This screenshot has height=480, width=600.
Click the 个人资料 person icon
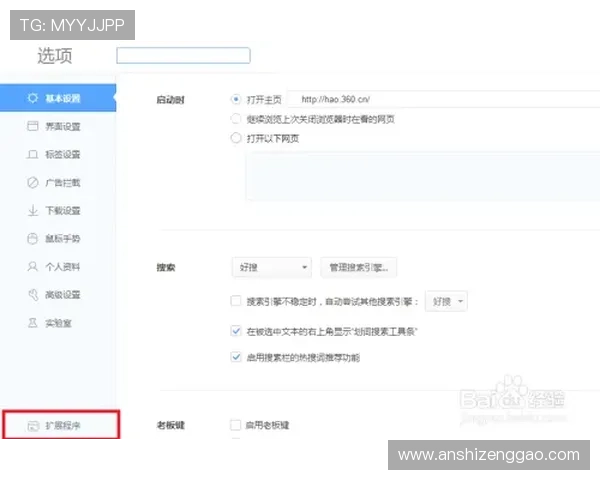click(x=33, y=266)
